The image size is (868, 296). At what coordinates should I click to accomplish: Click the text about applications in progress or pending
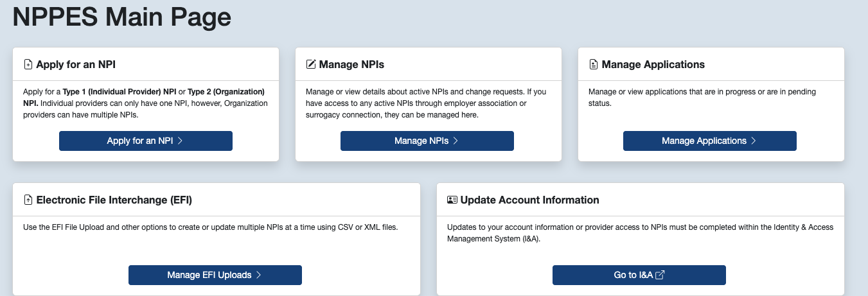point(702,98)
